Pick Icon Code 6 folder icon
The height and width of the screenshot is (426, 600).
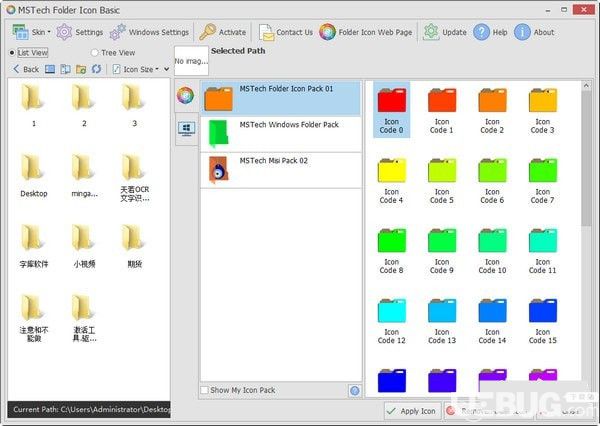pyautogui.click(x=492, y=180)
